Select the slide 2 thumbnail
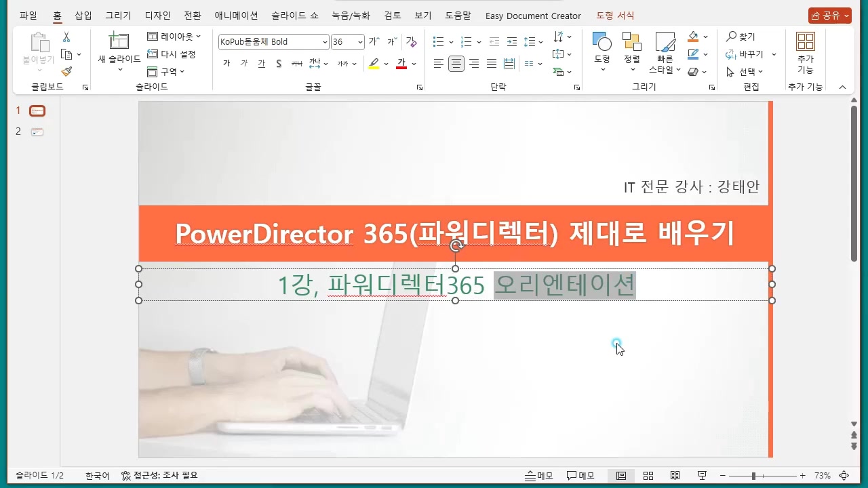Viewport: 868px width, 488px height. tap(37, 131)
